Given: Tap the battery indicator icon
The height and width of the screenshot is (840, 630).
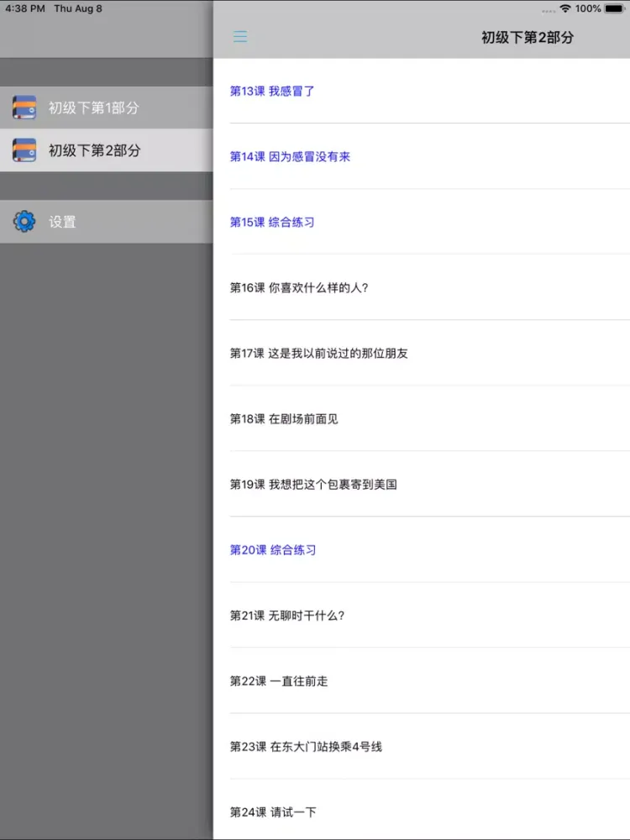Looking at the screenshot, I should click(x=615, y=8).
